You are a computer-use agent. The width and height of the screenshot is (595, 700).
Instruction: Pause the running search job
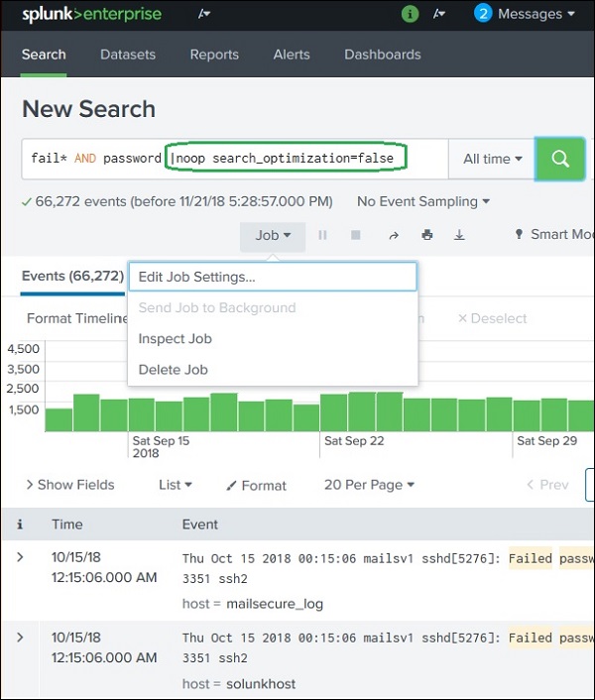click(x=322, y=235)
